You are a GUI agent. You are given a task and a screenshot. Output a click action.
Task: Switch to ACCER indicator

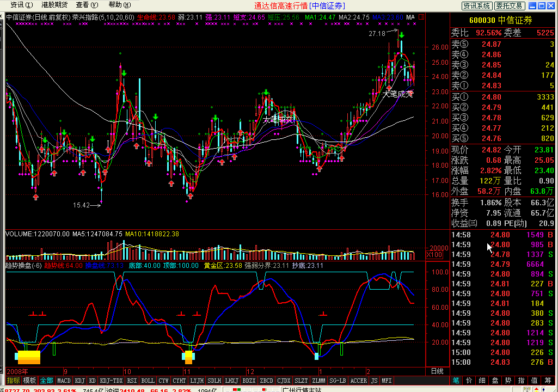(x=358, y=381)
